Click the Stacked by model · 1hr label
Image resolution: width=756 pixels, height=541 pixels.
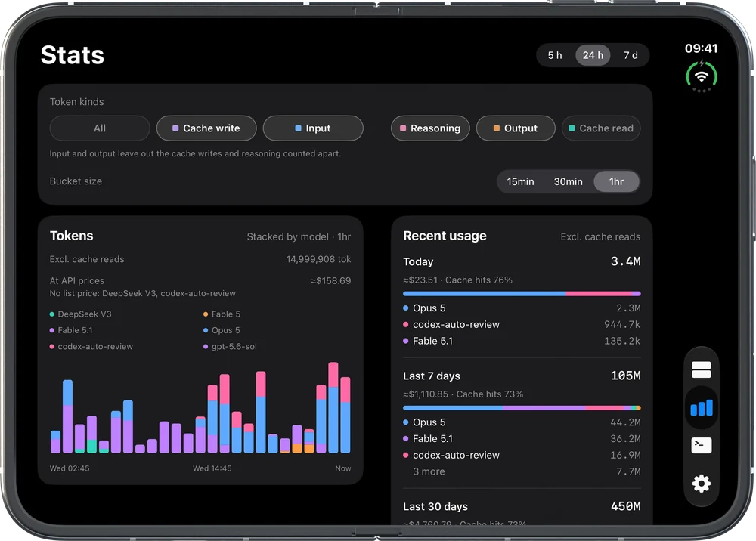[x=299, y=236]
